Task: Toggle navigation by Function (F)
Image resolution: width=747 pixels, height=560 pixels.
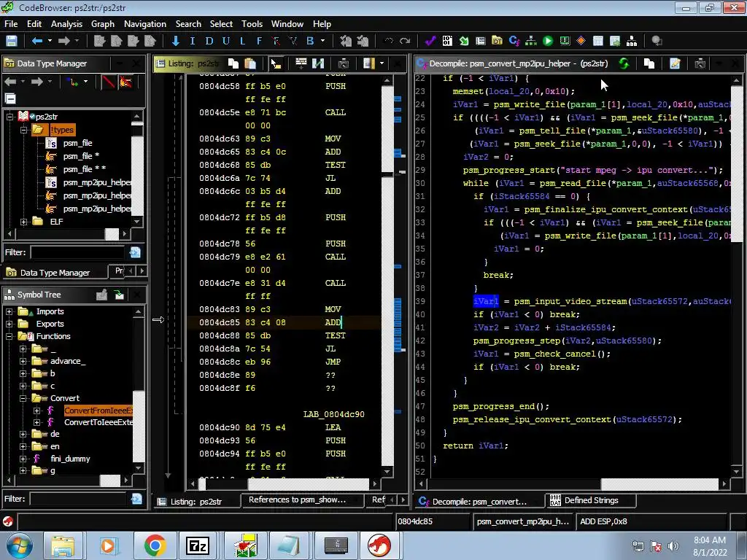Action: [x=259, y=41]
